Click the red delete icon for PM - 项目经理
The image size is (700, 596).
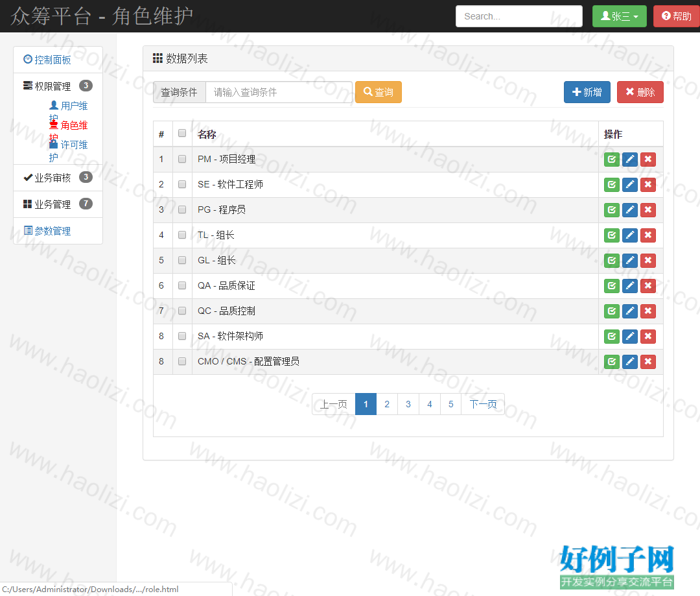tap(648, 160)
